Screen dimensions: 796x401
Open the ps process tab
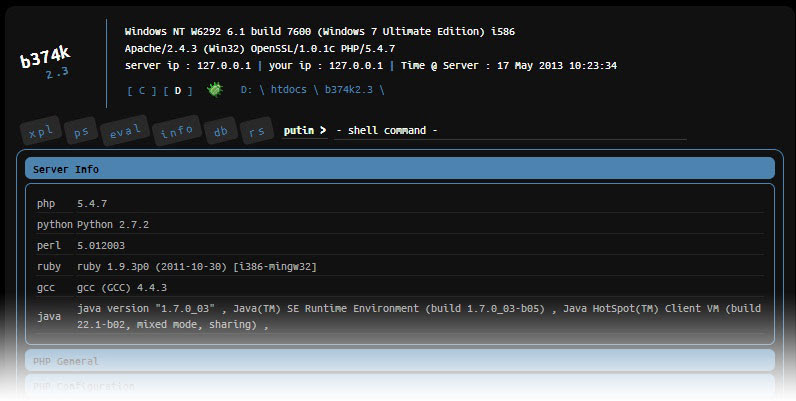pyautogui.click(x=81, y=131)
